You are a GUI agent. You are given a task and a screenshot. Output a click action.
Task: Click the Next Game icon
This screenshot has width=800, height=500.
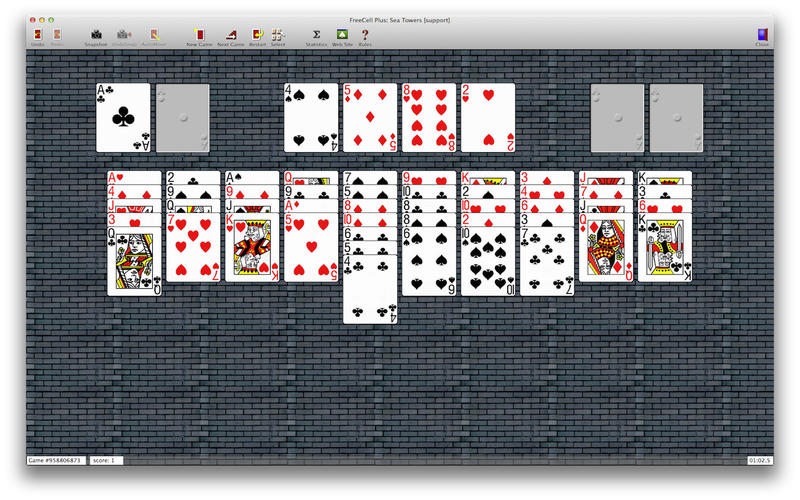[230, 36]
